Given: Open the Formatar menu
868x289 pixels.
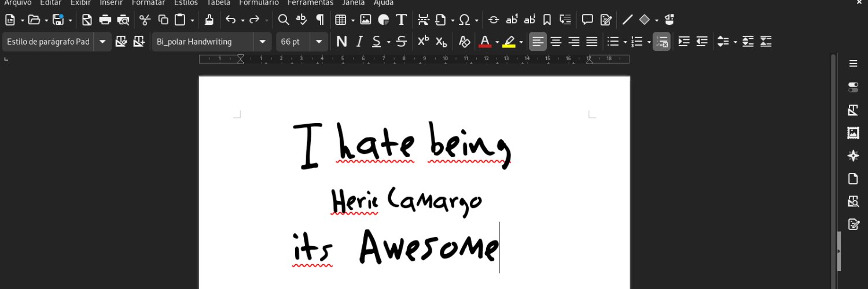Looking at the screenshot, I should click(x=148, y=3).
